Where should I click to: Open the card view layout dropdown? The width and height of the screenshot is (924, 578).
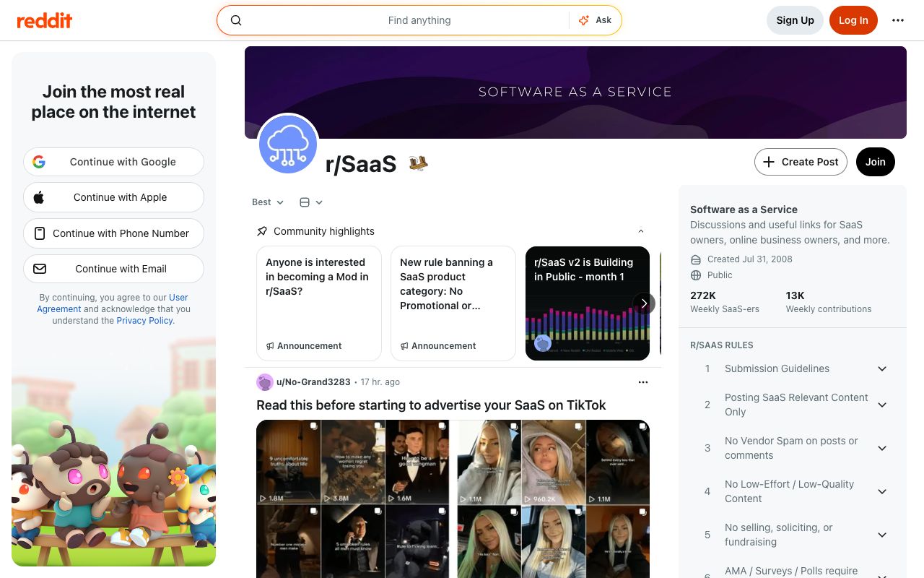click(311, 202)
